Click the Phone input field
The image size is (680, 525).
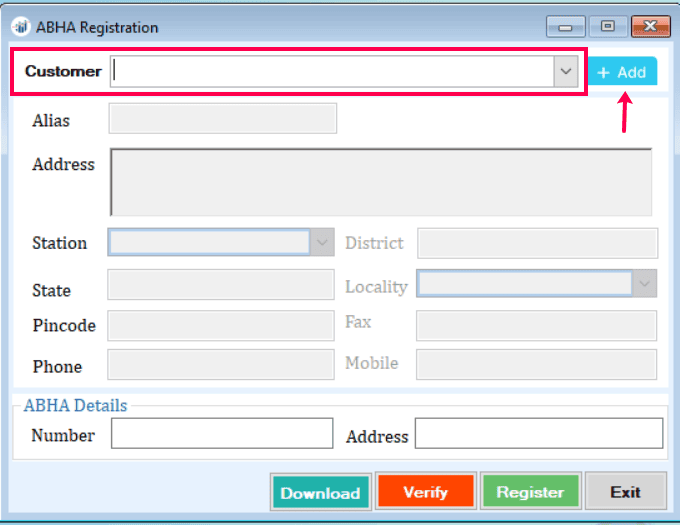(221, 365)
